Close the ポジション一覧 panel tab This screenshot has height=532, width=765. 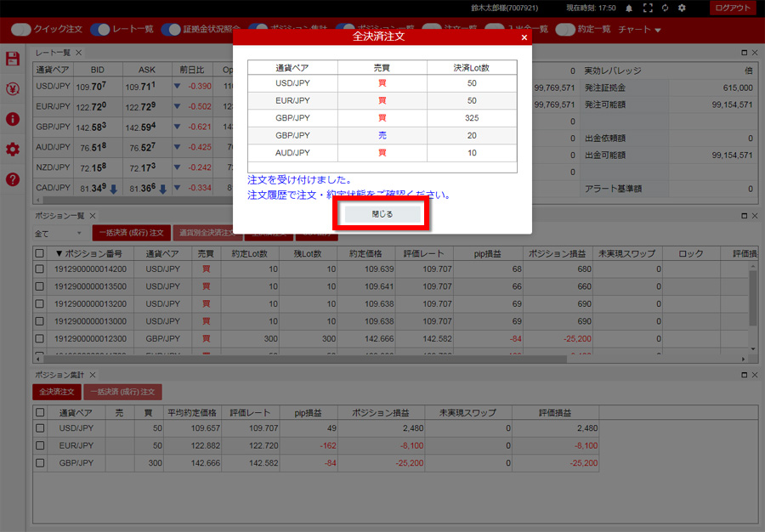(x=92, y=216)
